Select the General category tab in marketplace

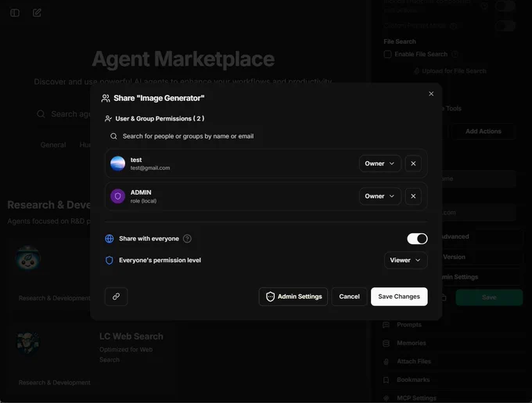pos(53,145)
